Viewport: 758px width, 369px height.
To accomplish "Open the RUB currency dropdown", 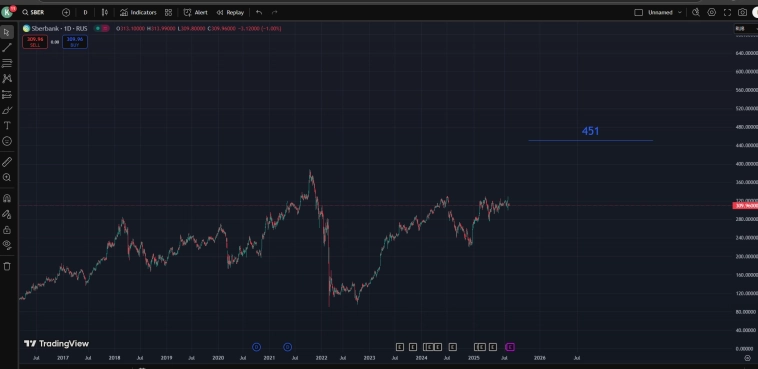I will [745, 29].
